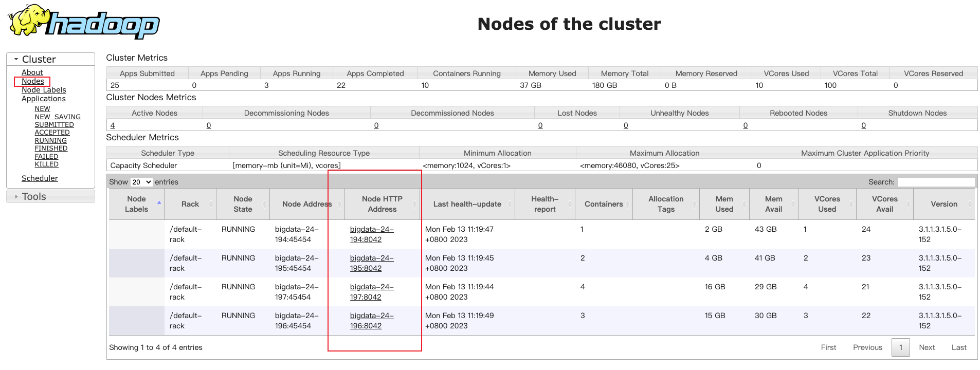The height and width of the screenshot is (370, 980).
Task: Open the Show entries count dropdown
Action: pos(141,182)
